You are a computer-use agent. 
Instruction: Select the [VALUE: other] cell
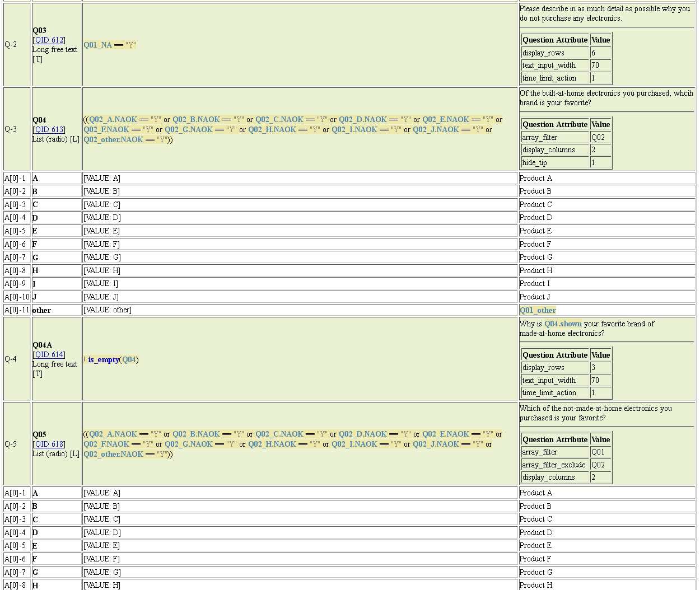(108, 310)
